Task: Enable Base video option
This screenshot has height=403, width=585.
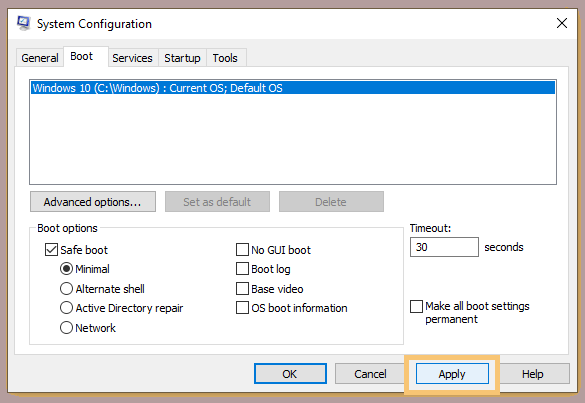Action: (243, 288)
